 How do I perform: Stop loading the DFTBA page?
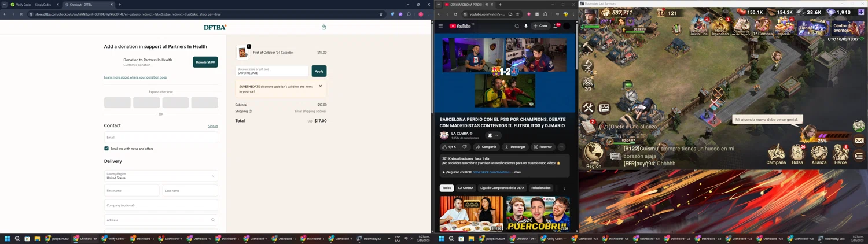tap(21, 14)
